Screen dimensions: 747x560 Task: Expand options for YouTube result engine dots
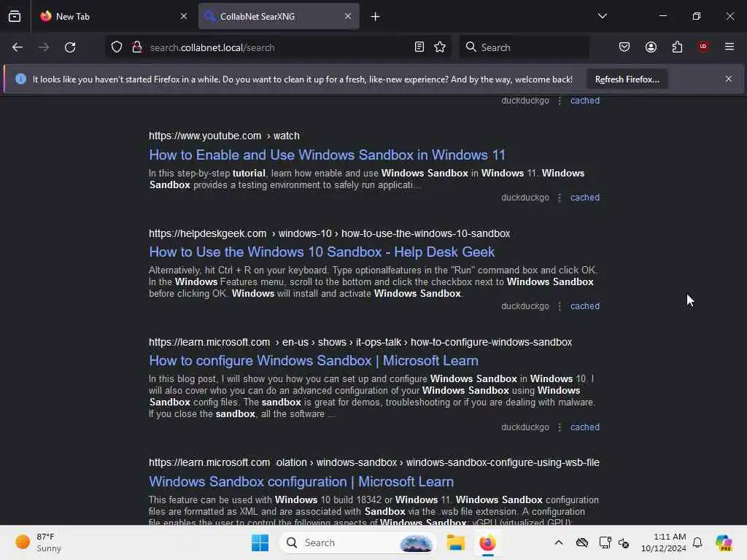click(x=560, y=198)
